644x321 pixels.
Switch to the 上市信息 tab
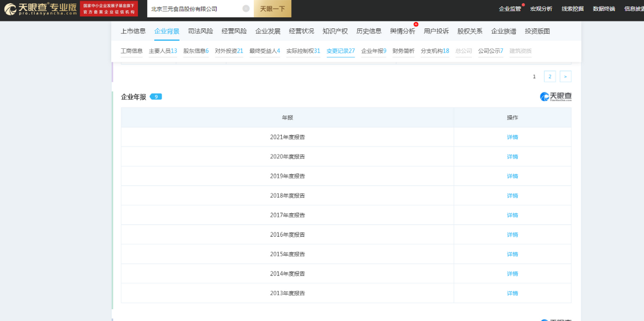(133, 31)
